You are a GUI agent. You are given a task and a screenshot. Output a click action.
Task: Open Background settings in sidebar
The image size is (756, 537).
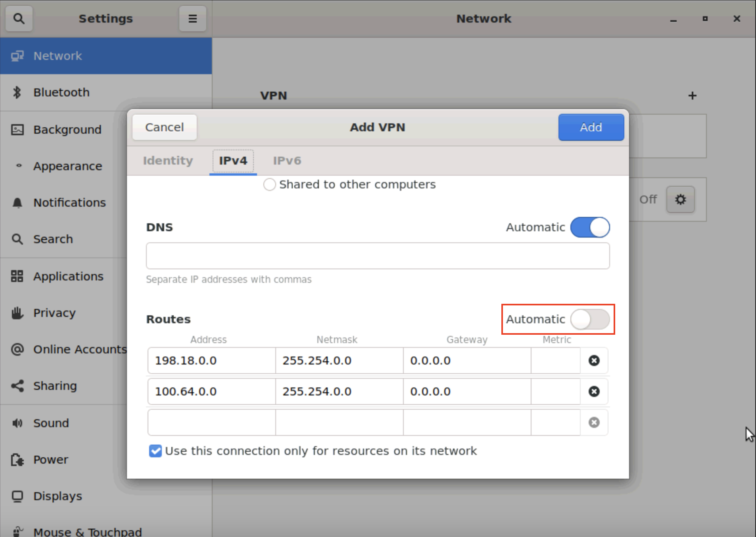pos(63,130)
